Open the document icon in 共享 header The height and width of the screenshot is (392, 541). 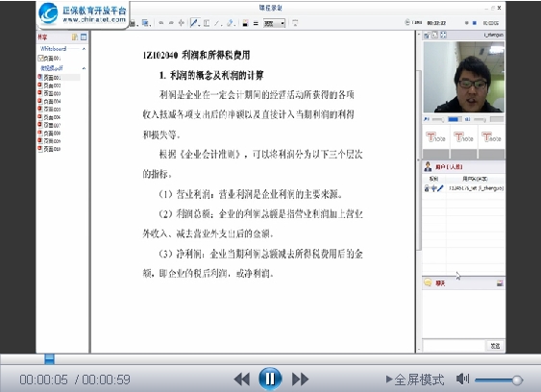coord(75,37)
